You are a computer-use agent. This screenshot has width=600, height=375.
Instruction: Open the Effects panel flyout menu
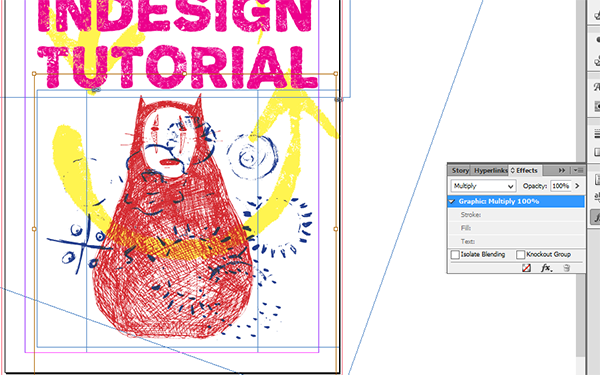[578, 170]
